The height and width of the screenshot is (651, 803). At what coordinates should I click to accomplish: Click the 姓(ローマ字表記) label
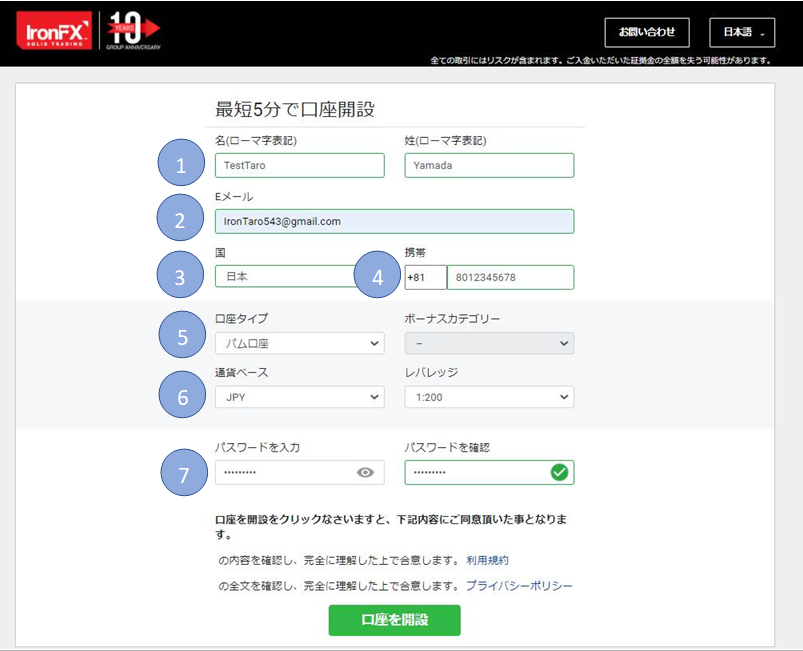click(x=445, y=140)
